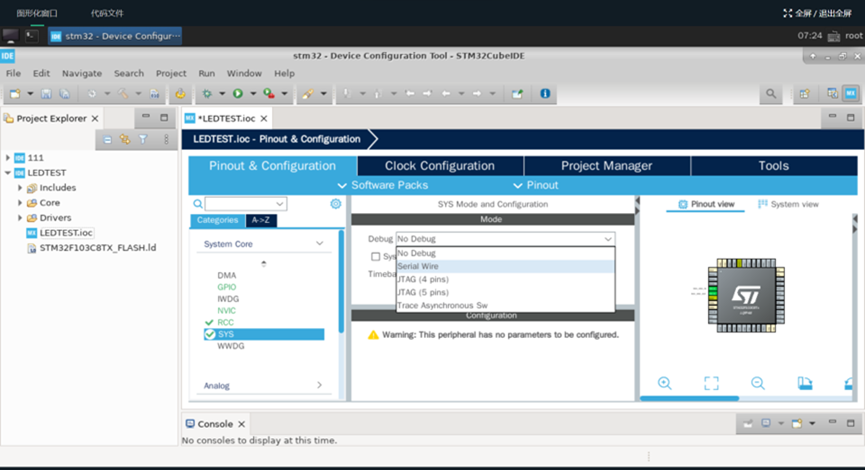This screenshot has width=865, height=470.
Task: Click the Information Center blue icon
Action: pyautogui.click(x=545, y=94)
